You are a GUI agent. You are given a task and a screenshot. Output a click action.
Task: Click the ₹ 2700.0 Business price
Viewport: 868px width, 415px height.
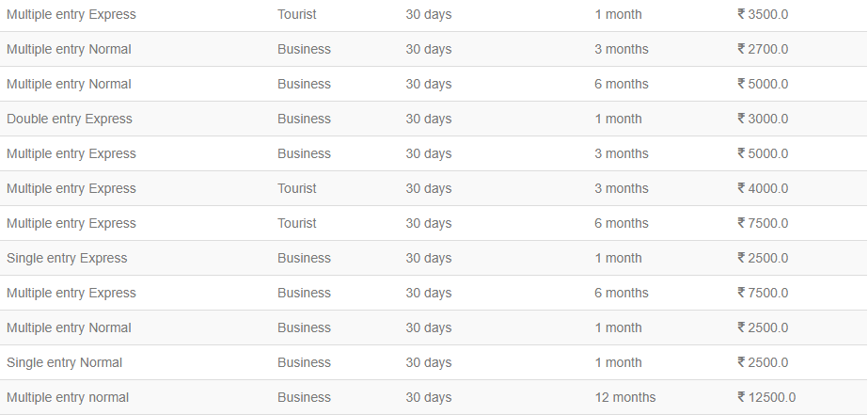pyautogui.click(x=763, y=49)
